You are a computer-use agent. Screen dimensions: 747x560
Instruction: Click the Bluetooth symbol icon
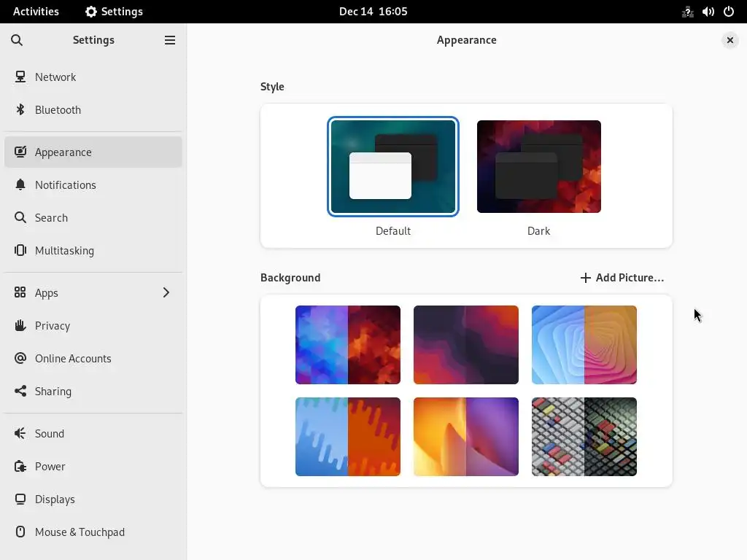pos(20,109)
